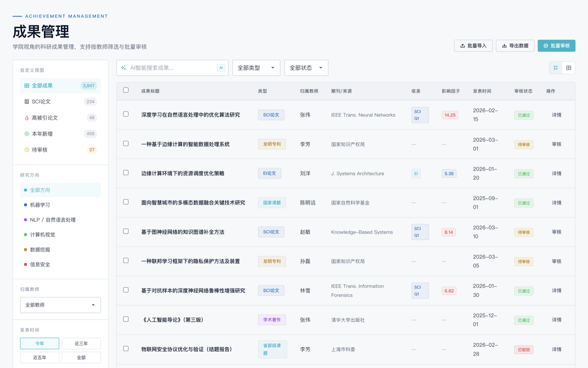The width and height of the screenshot is (588, 368).
Task: Click the check icon on 批量审核 button
Action: click(x=545, y=45)
